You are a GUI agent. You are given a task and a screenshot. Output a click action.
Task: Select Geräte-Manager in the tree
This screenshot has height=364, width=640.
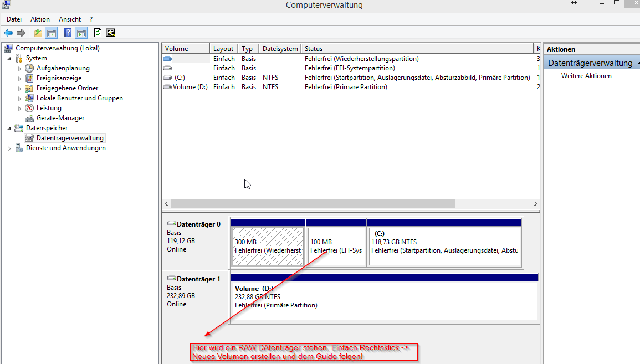(60, 118)
